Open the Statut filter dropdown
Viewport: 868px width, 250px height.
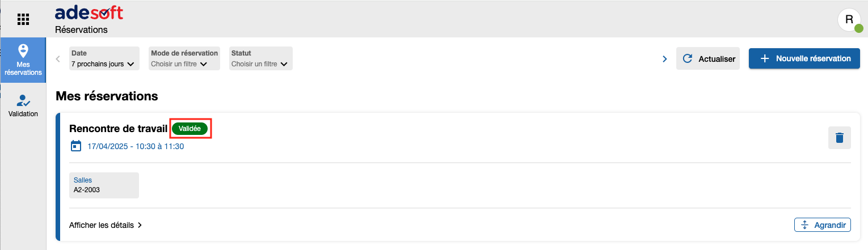click(x=260, y=58)
